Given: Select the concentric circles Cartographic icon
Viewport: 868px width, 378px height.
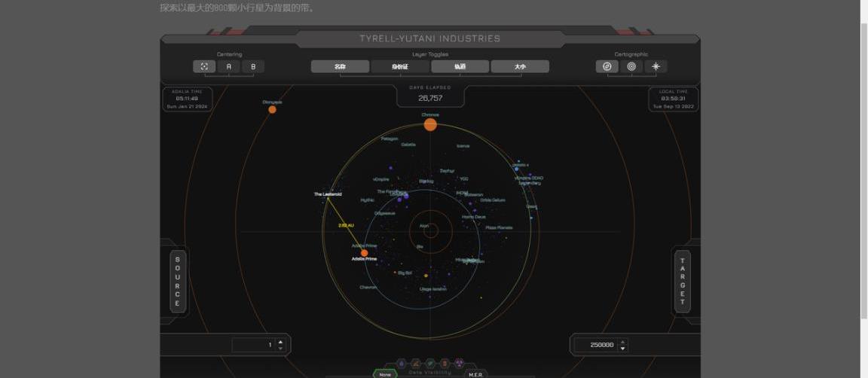Looking at the screenshot, I should tap(631, 66).
